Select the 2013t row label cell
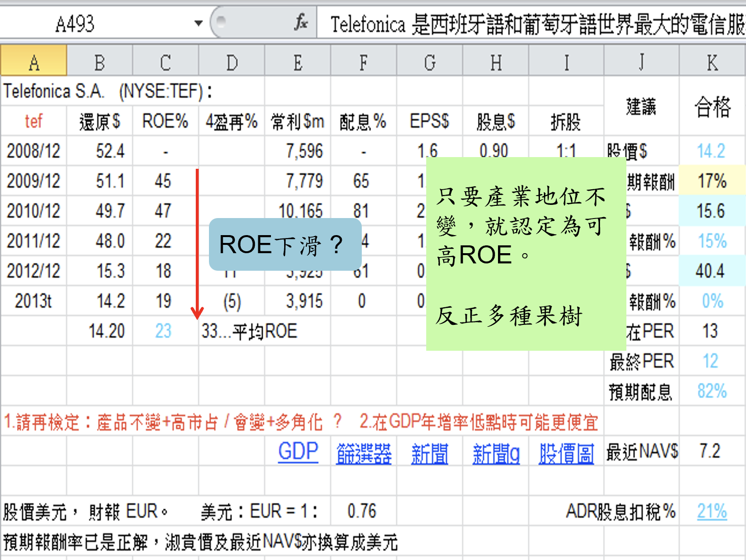The width and height of the screenshot is (746, 560). click(34, 301)
